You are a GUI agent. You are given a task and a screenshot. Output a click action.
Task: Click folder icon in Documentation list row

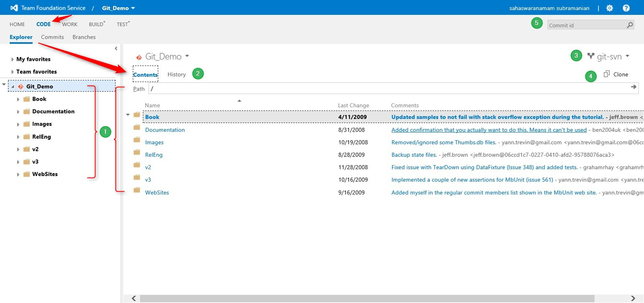pos(137,127)
